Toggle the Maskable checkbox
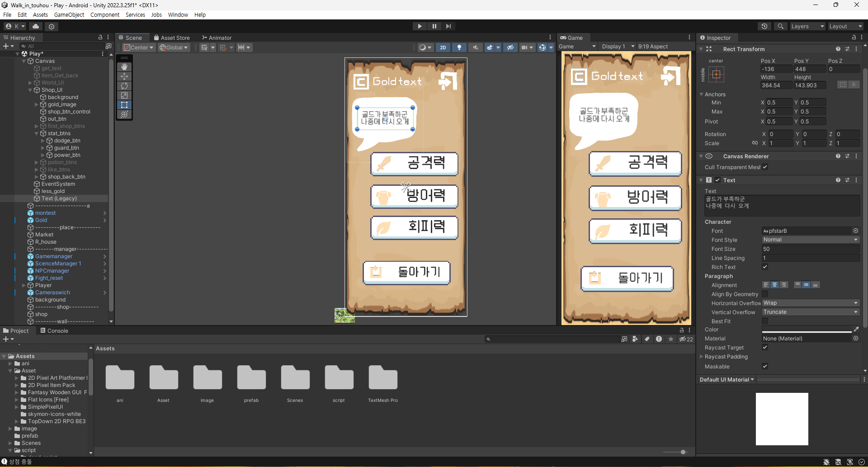This screenshot has height=467, width=868. pos(765,366)
